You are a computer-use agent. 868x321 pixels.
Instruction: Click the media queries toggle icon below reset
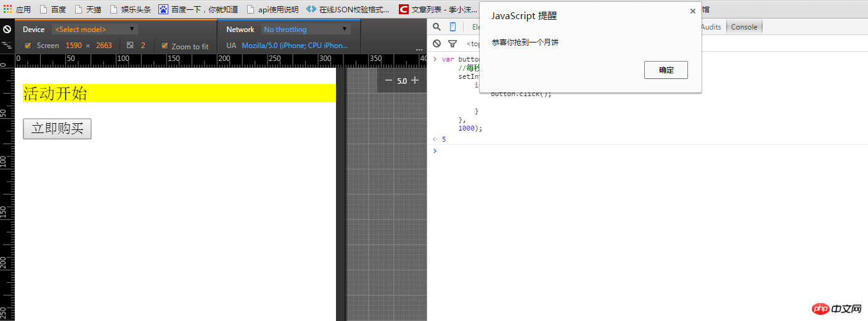[x=7, y=46]
